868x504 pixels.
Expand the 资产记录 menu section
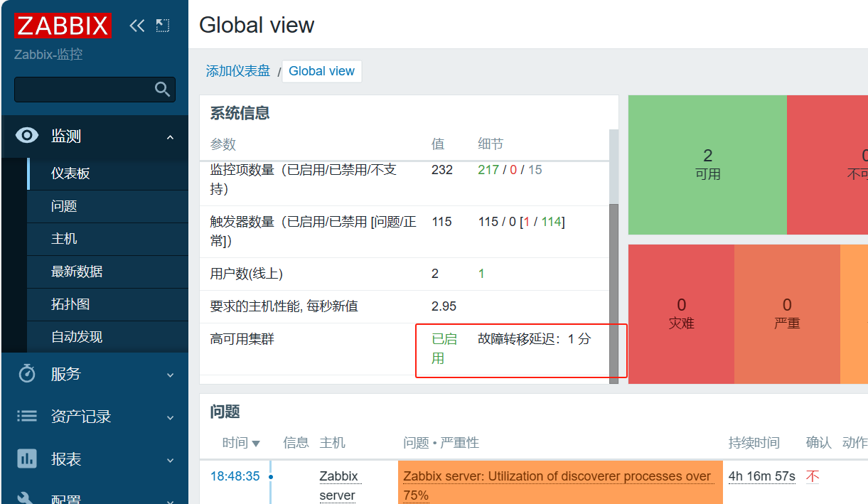[170, 417]
